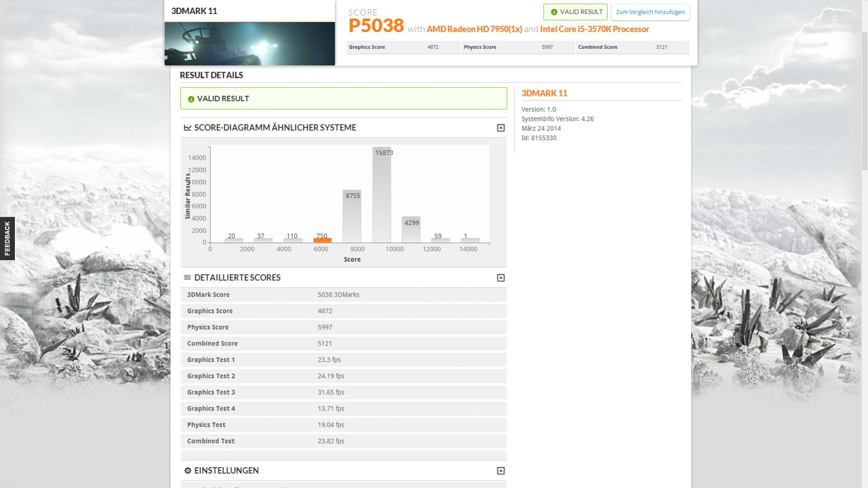
Task: Click the Physics Score 5997 header cell
Action: tap(518, 47)
